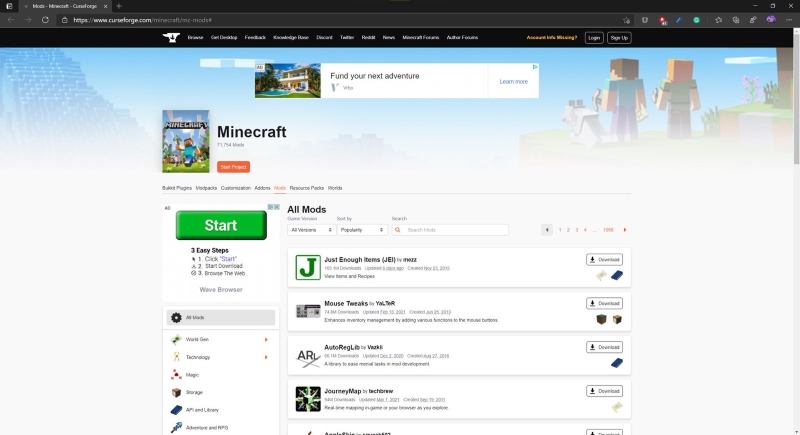The image size is (800, 435).
Task: Open the Game Version dropdown
Action: (x=311, y=230)
